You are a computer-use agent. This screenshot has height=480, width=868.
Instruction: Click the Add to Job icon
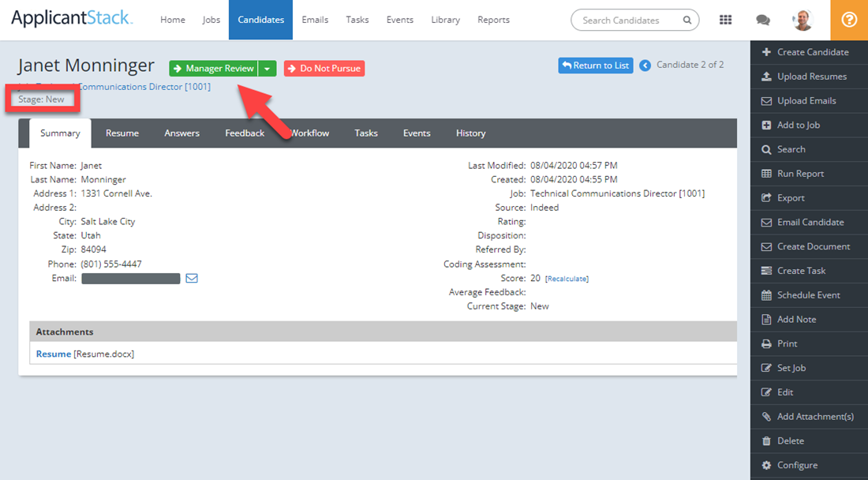(x=766, y=125)
